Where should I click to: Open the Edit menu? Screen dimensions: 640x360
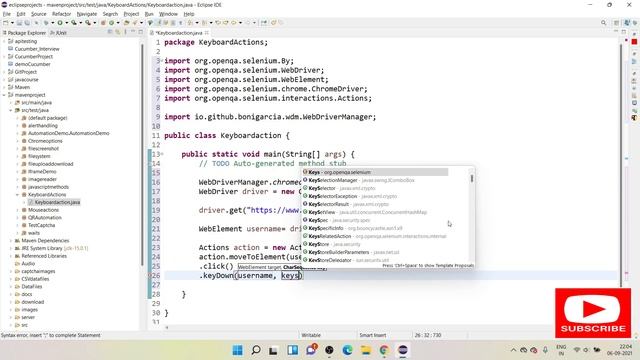(x=21, y=14)
